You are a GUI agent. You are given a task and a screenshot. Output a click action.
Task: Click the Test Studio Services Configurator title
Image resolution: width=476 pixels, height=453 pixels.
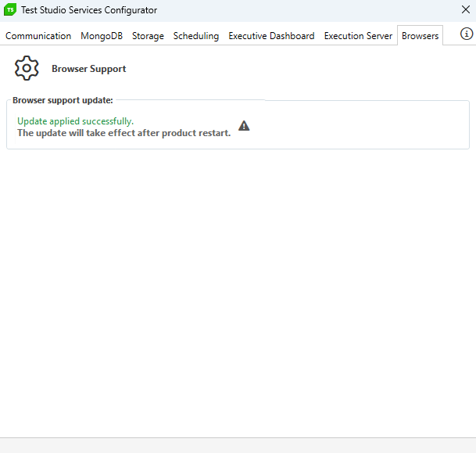pos(89,10)
